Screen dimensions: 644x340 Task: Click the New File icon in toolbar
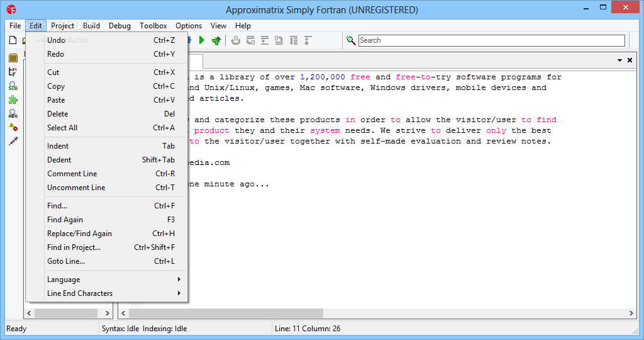13,40
